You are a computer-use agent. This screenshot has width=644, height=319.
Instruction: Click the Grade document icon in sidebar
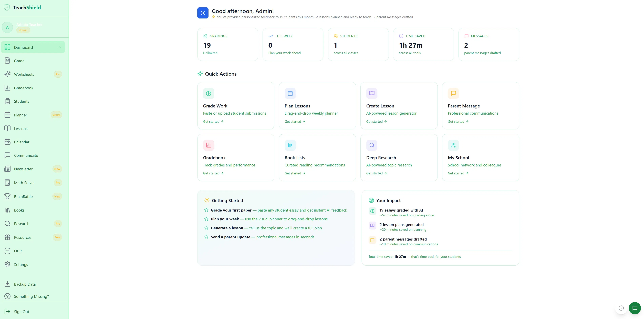(x=7, y=61)
